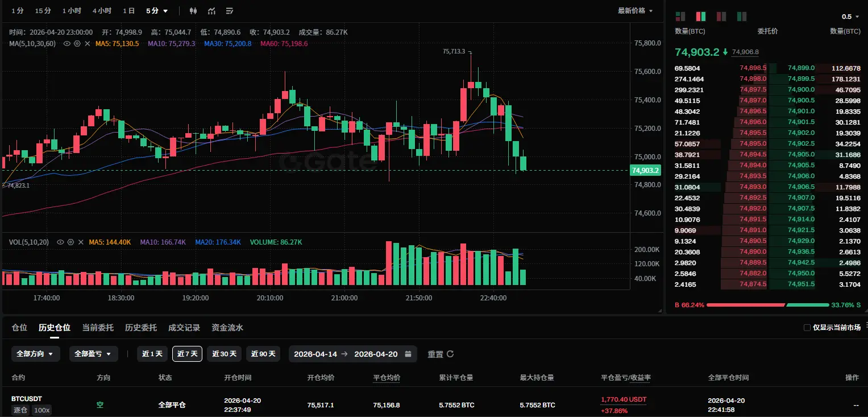Switch chart to 1小时 interval
Viewport: 868px width, 417px height.
pyautogui.click(x=72, y=11)
